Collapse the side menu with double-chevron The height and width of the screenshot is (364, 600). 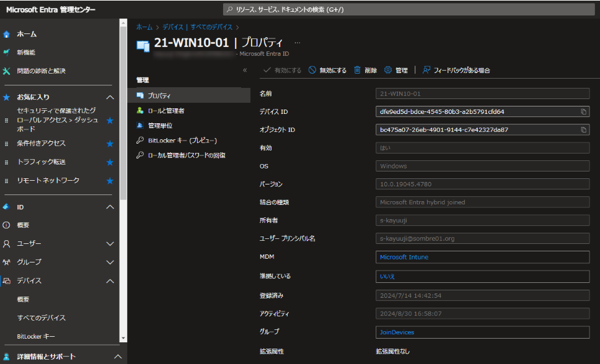(x=245, y=70)
